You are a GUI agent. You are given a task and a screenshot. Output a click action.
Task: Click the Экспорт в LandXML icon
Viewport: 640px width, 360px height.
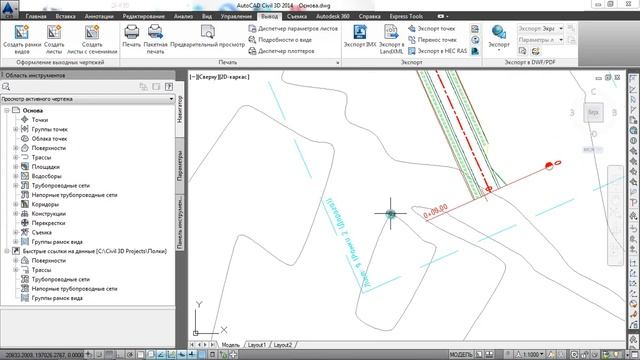(x=391, y=32)
